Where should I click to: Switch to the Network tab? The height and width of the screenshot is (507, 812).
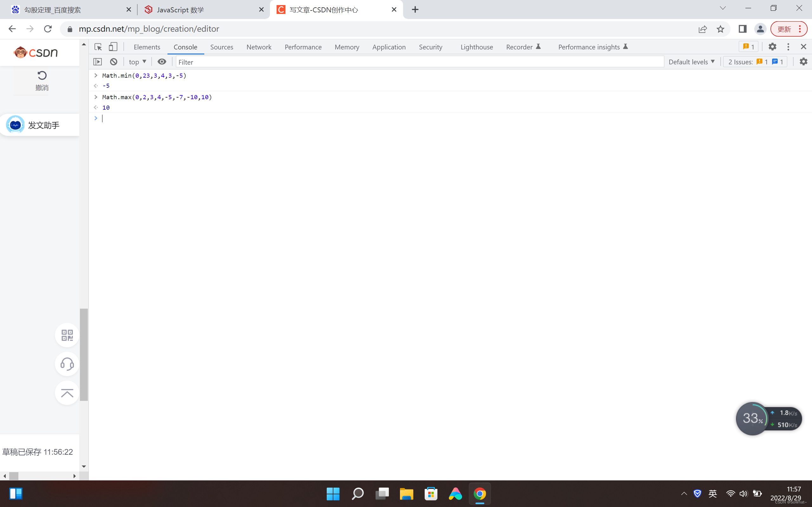259,47
